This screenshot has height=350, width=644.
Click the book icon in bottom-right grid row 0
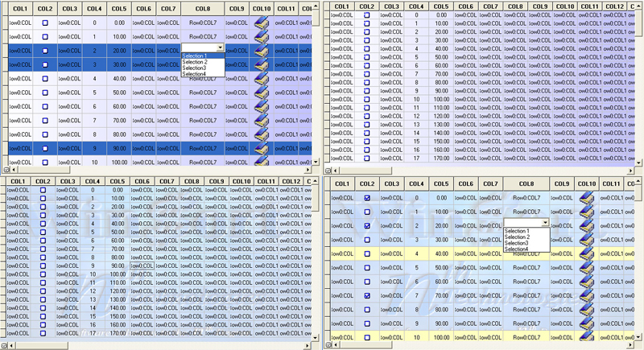click(x=588, y=197)
